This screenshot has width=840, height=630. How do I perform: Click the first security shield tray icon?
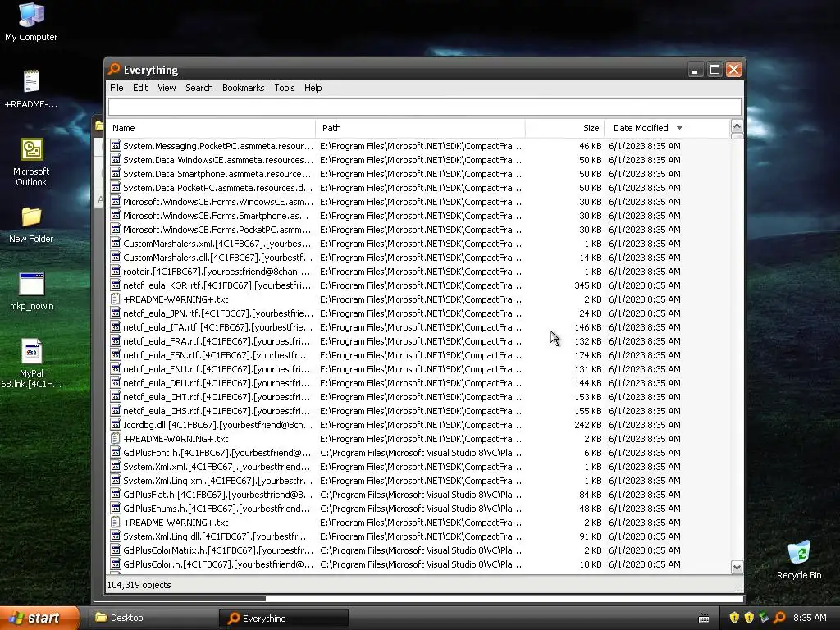pyautogui.click(x=734, y=618)
